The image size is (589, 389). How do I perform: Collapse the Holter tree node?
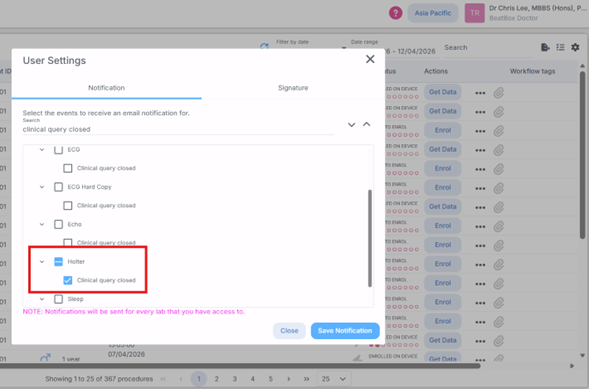pyautogui.click(x=42, y=261)
